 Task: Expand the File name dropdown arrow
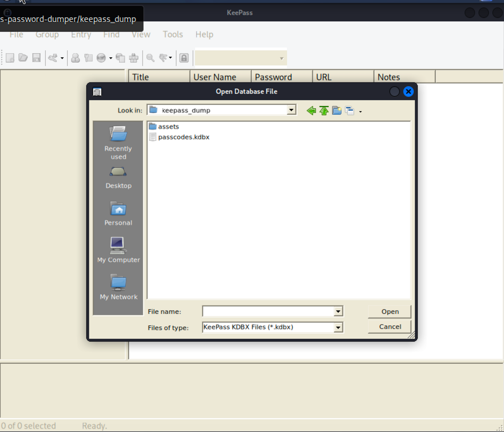tap(338, 311)
